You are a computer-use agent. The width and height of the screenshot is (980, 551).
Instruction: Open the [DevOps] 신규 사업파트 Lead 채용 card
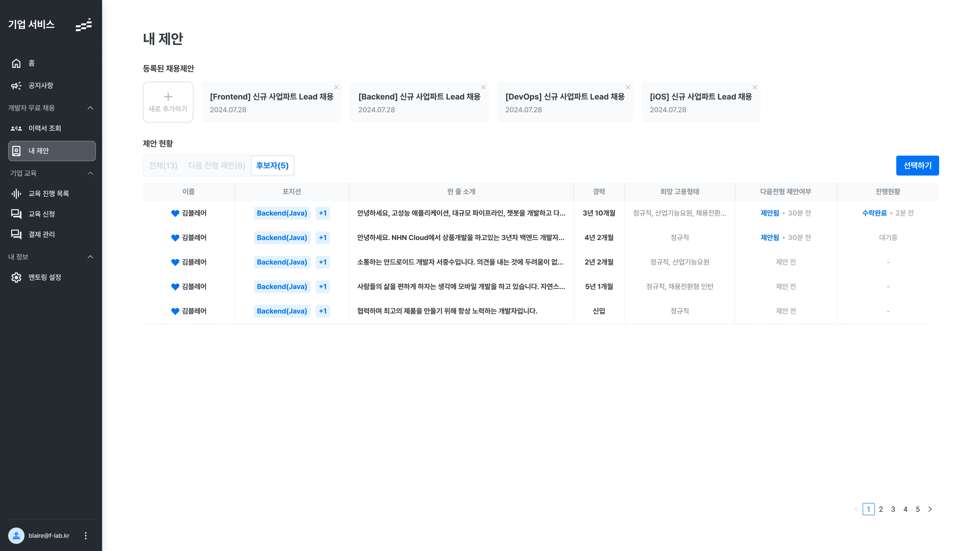point(565,102)
